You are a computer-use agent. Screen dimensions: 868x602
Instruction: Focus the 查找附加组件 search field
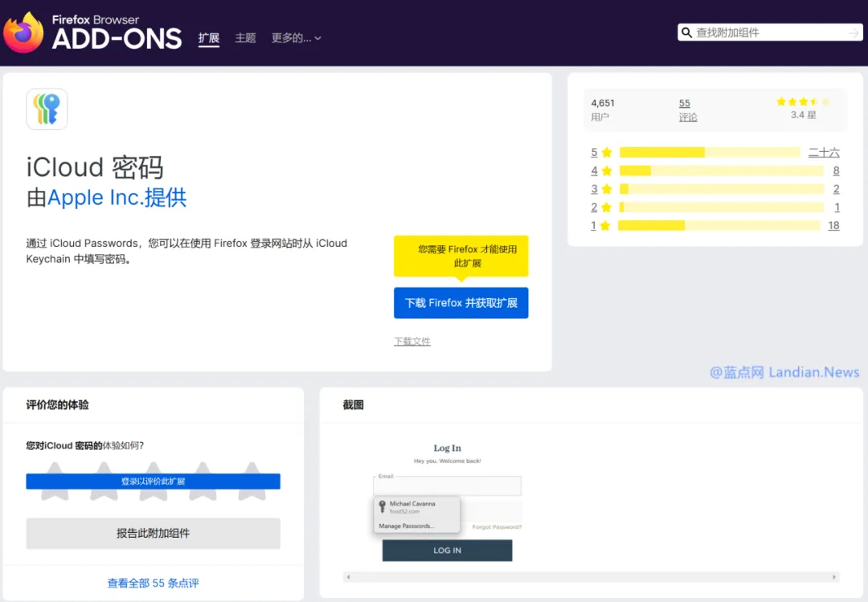pyautogui.click(x=769, y=33)
